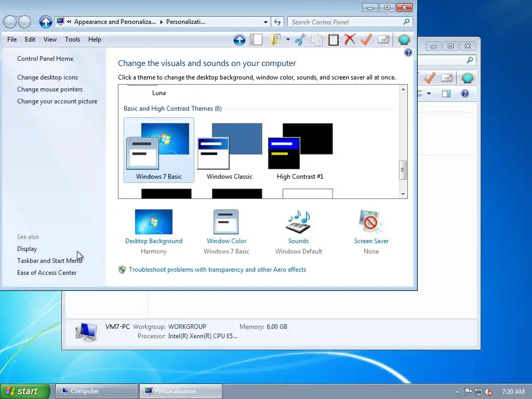Click the themes list scrollbar thumb
This screenshot has width=532, height=399.
pyautogui.click(x=403, y=170)
